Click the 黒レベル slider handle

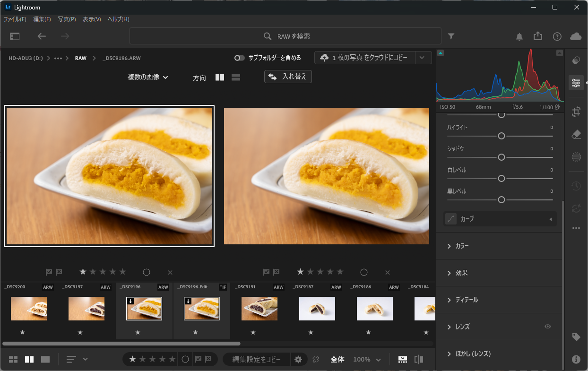point(502,200)
